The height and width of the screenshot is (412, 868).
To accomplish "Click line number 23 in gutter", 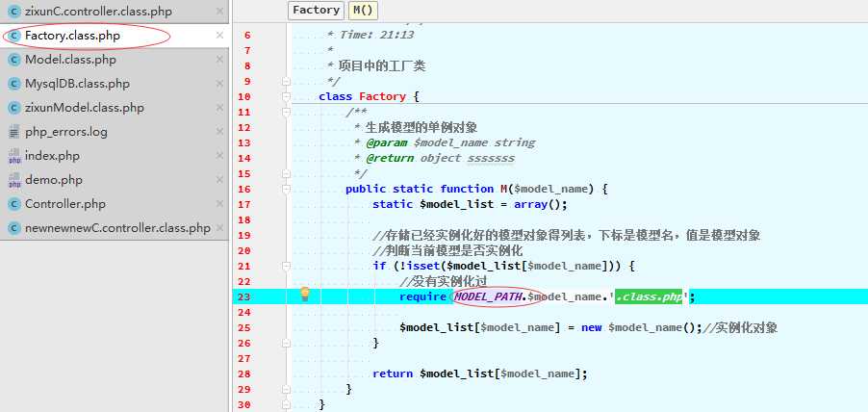I will [244, 296].
